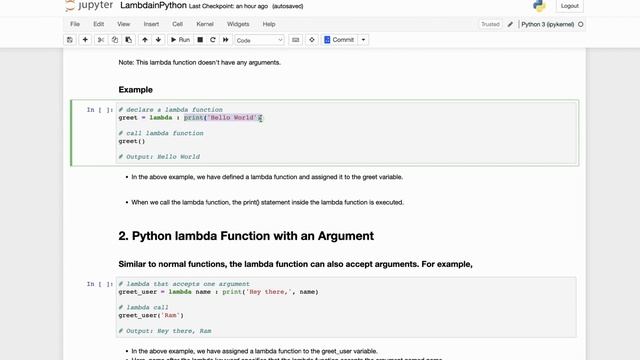640x360 pixels.
Task: Interrupt the kernel with the stop icon
Action: click(200, 40)
